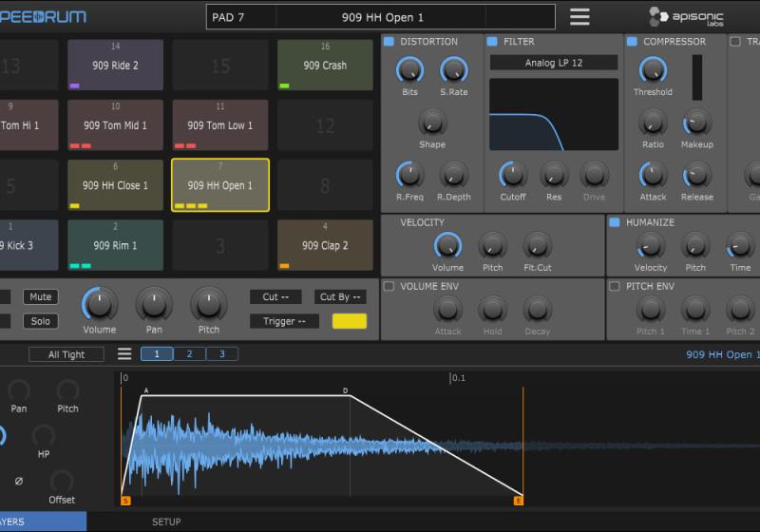The image size is (760, 532).
Task: Click the layer list menu icon
Action: 124,354
